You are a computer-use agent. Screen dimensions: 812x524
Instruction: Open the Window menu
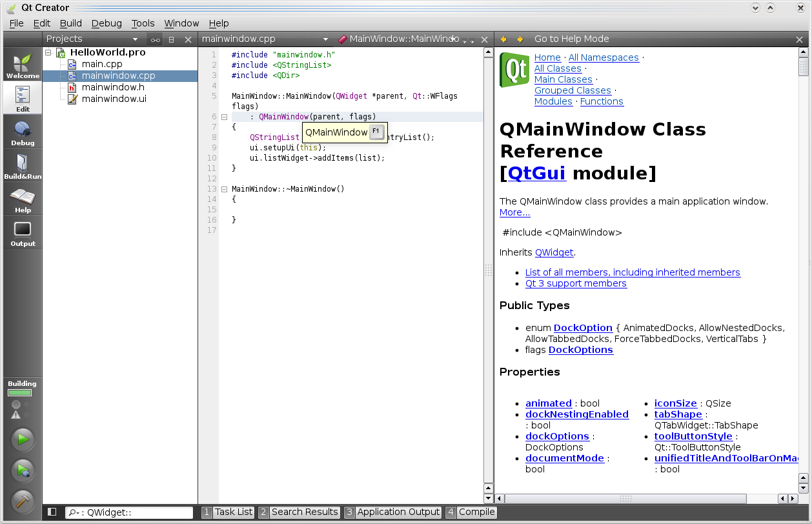[181, 23]
